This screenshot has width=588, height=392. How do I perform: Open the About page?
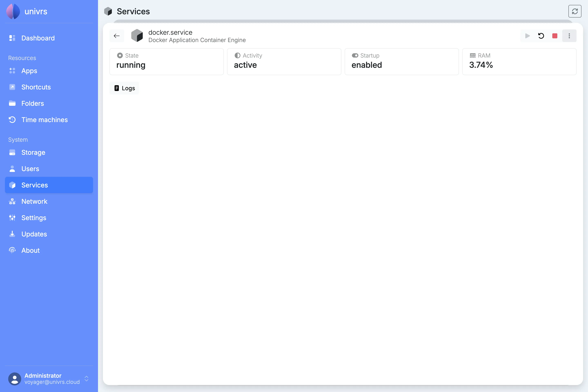click(49, 250)
